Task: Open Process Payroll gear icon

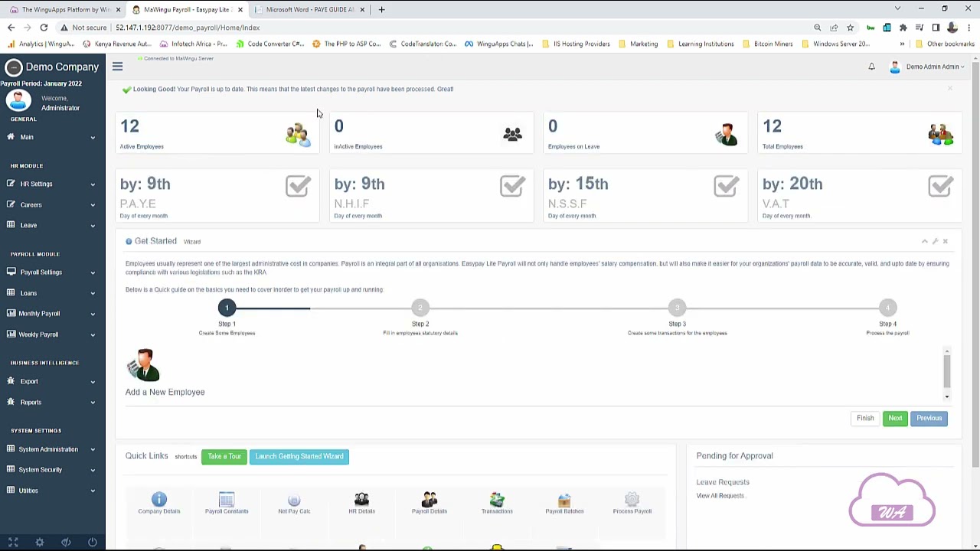Action: pos(632,500)
